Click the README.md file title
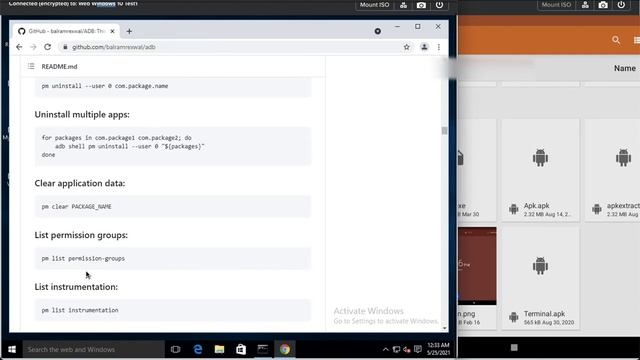Viewport: 640px width, 360px height. tap(59, 67)
